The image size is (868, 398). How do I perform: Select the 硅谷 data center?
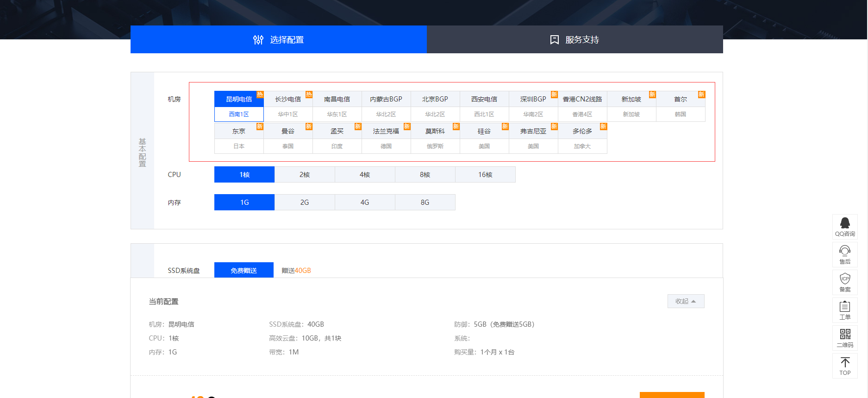click(484, 132)
